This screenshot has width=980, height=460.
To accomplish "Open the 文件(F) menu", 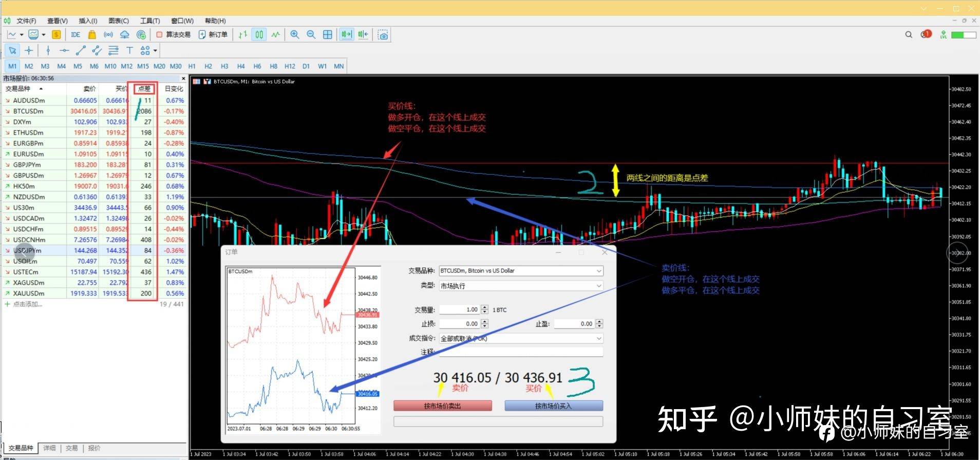I will tap(26, 21).
